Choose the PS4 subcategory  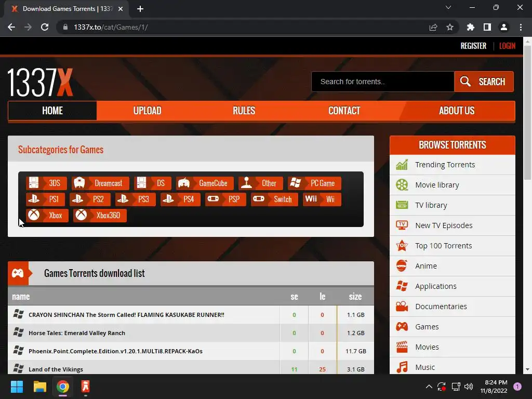point(180,199)
